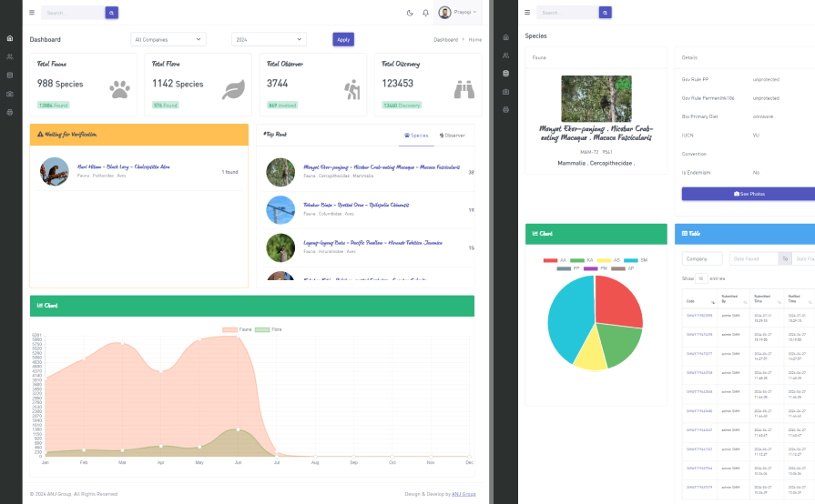
Task: Select the Species tab in Top Rank
Action: coord(415,136)
